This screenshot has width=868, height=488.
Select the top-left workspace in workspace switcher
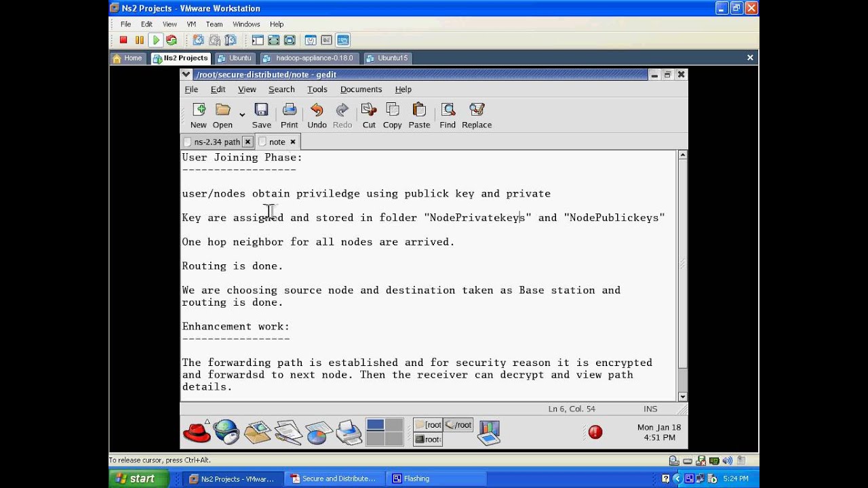(375, 425)
